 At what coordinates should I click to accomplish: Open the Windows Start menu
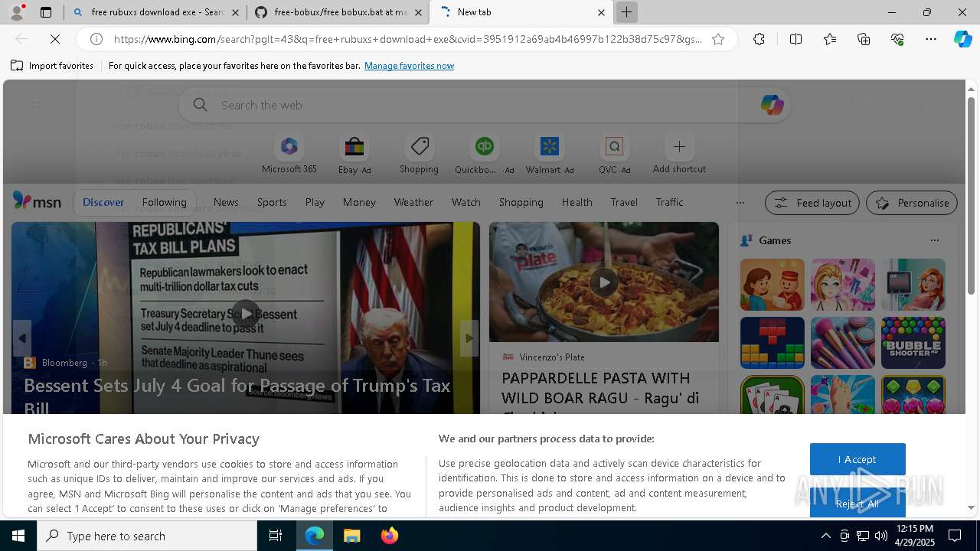tap(18, 536)
